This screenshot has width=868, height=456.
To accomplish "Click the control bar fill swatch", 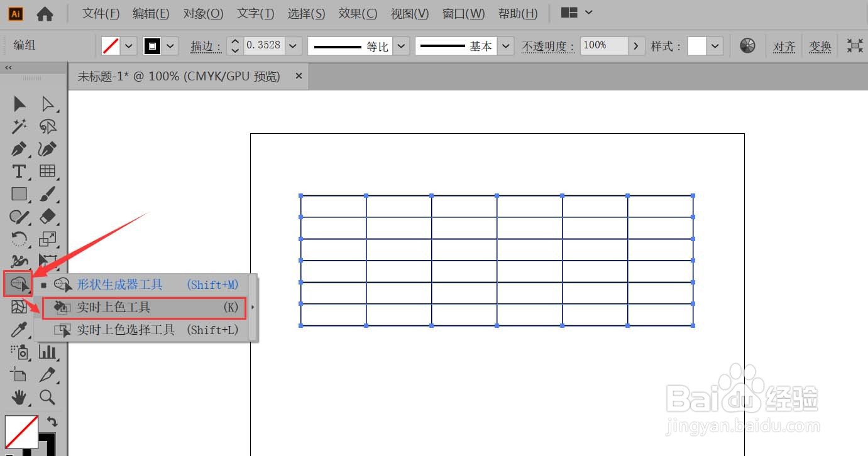I will [111, 46].
